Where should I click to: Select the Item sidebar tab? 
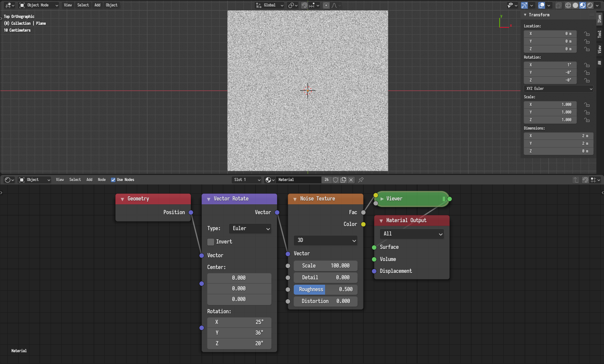600,19
